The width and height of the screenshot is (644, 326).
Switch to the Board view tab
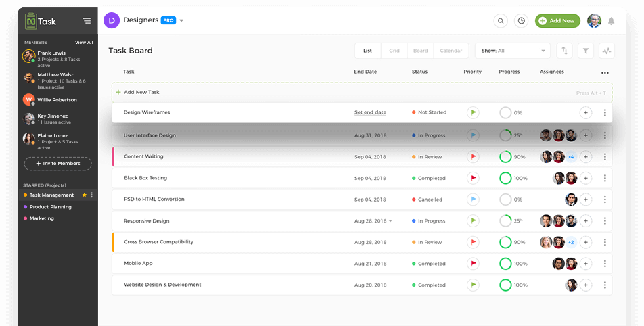(x=420, y=51)
